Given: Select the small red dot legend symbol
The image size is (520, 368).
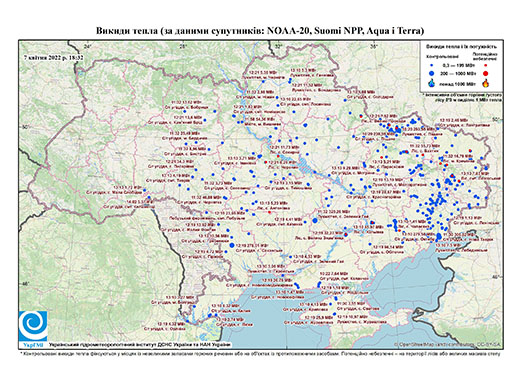Looking at the screenshot, I should pyautogui.click(x=485, y=65).
